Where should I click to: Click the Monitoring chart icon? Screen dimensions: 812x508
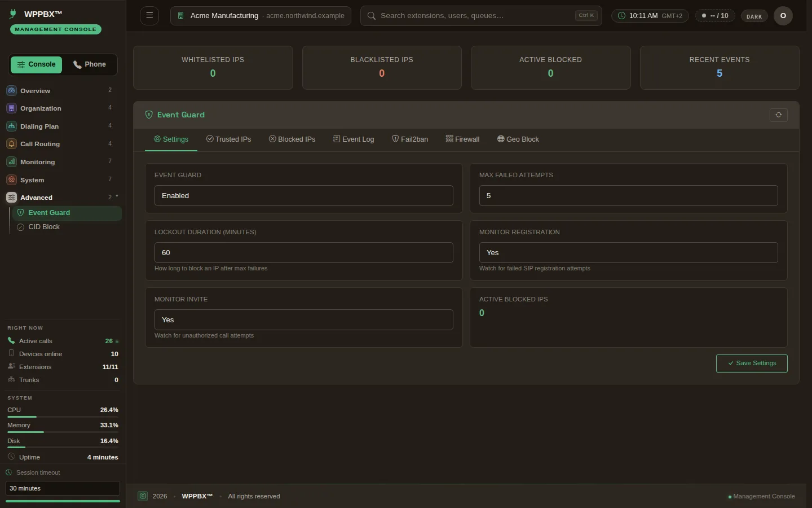coord(12,162)
